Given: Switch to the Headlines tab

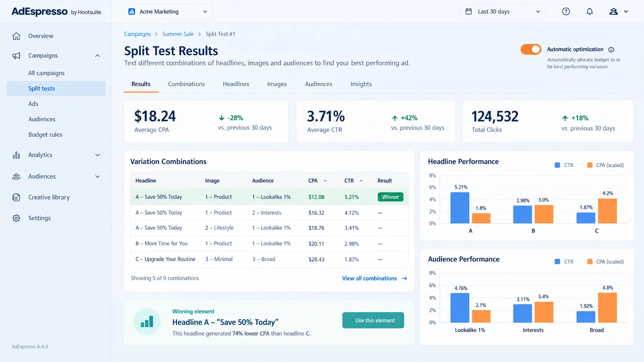Looking at the screenshot, I should click(236, 84).
